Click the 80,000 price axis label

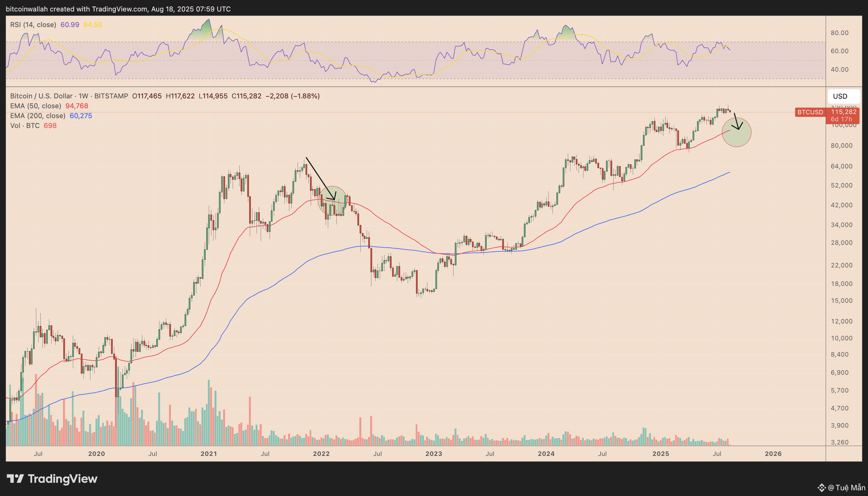coord(842,145)
